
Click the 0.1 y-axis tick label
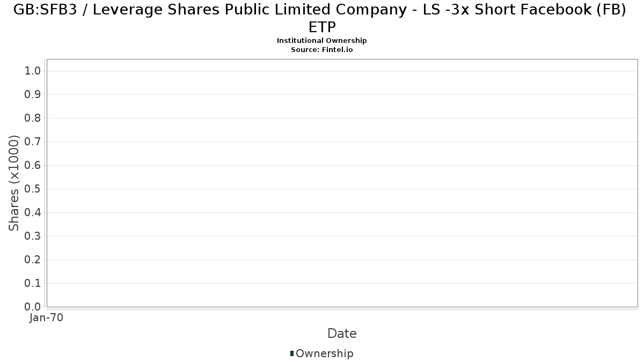(33, 284)
